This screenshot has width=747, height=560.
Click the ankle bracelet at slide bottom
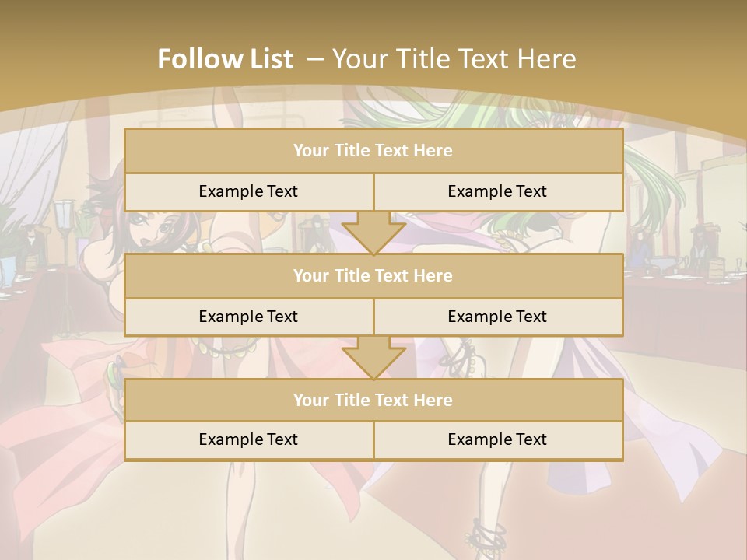(486, 533)
